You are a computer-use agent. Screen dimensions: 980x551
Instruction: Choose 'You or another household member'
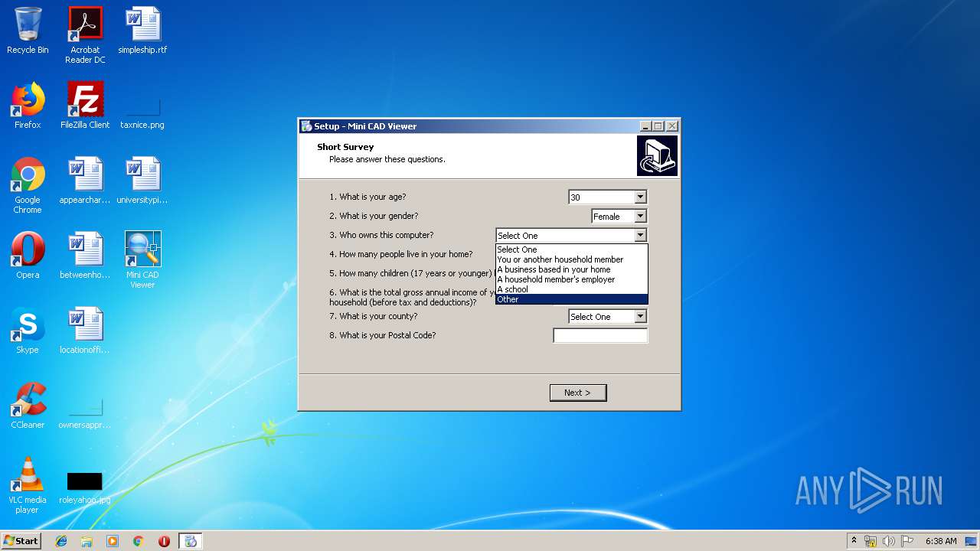[571, 259]
